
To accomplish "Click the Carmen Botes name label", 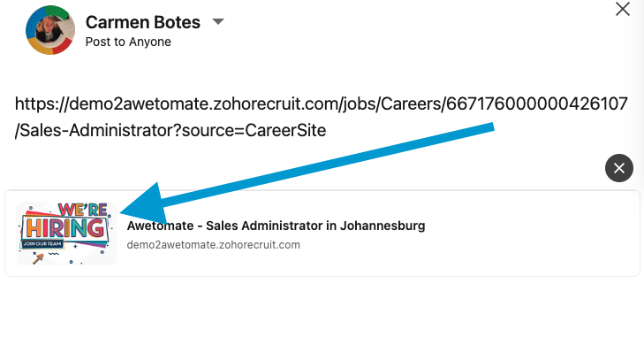I will click(142, 22).
